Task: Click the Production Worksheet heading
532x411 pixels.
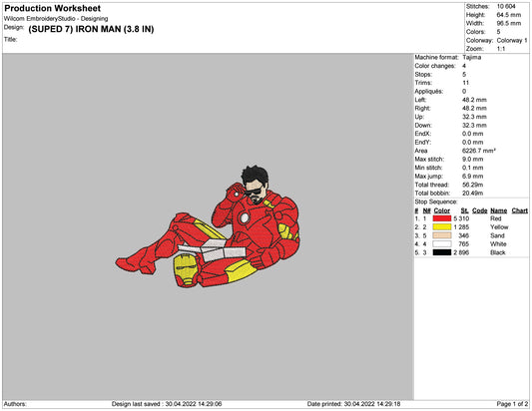Action: [x=52, y=8]
